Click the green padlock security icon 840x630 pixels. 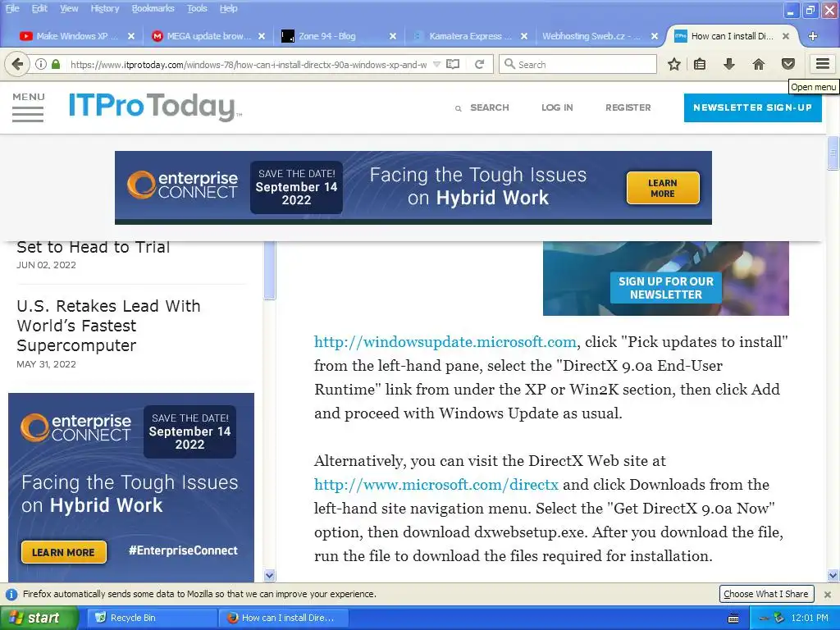click(56, 64)
